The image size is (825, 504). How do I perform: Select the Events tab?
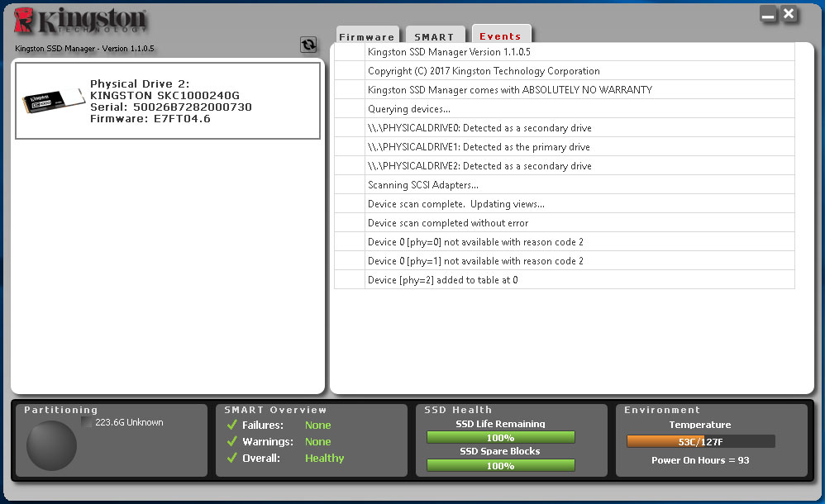501,34
